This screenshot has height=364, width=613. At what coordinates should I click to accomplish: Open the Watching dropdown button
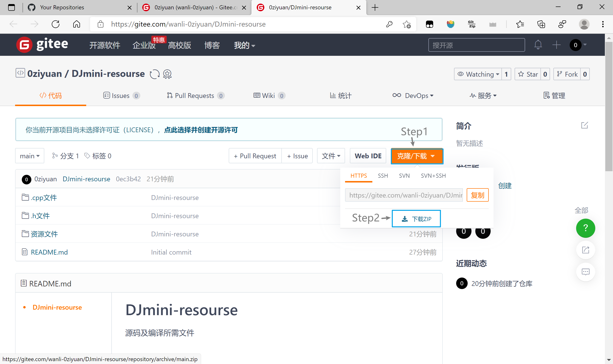click(478, 74)
